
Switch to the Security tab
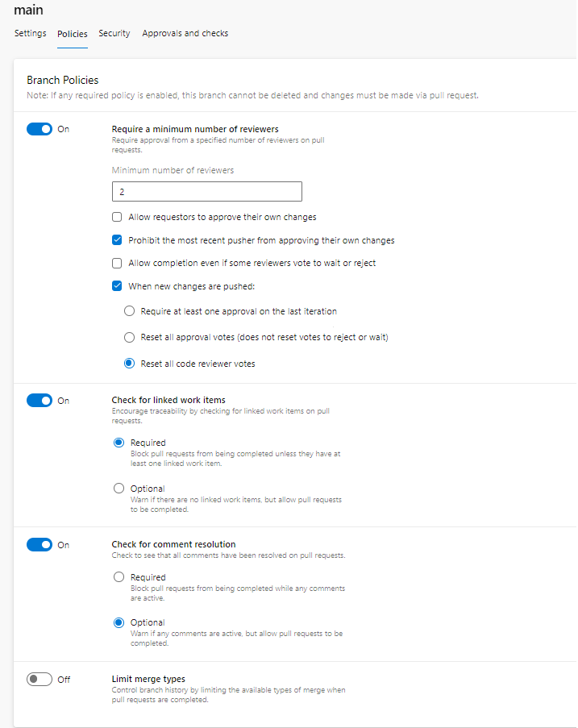(114, 33)
